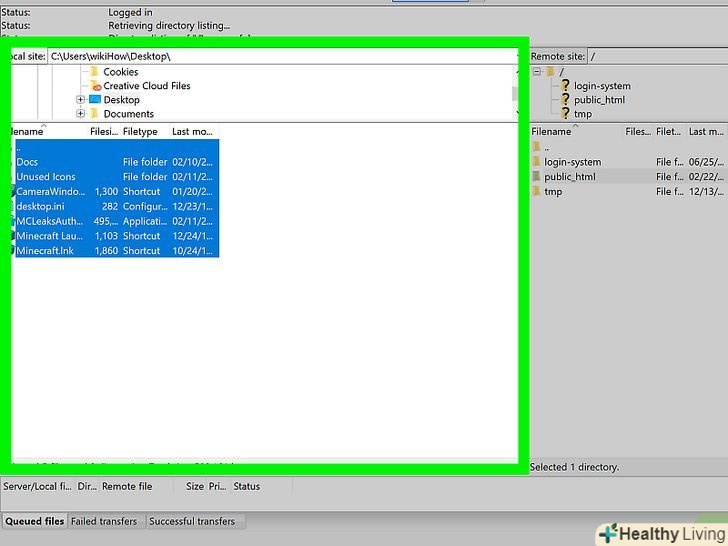Click the Cookies folder icon
The image size is (728, 546).
point(94,72)
